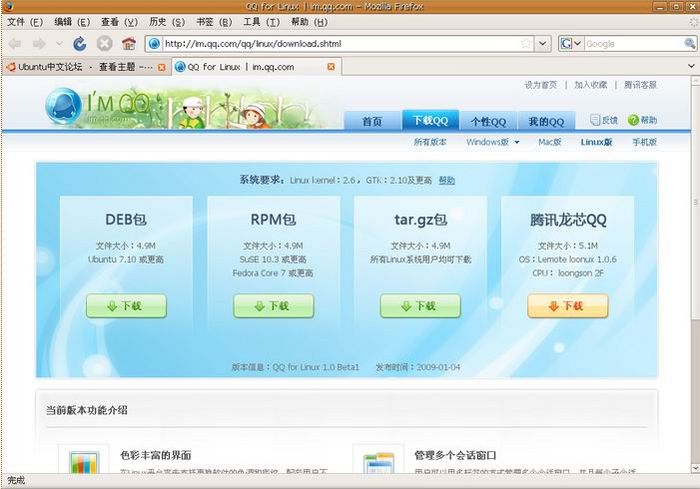Screen dimensions: 700x489
Task: Select the Mac版 link
Action: click(x=550, y=142)
